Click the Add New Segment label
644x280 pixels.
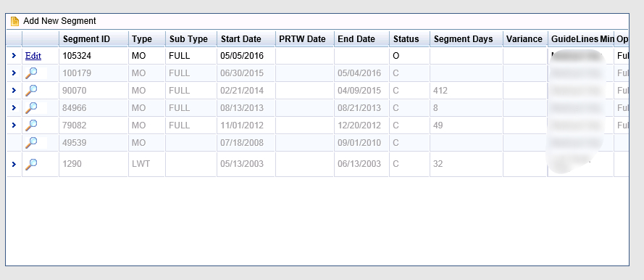(59, 21)
